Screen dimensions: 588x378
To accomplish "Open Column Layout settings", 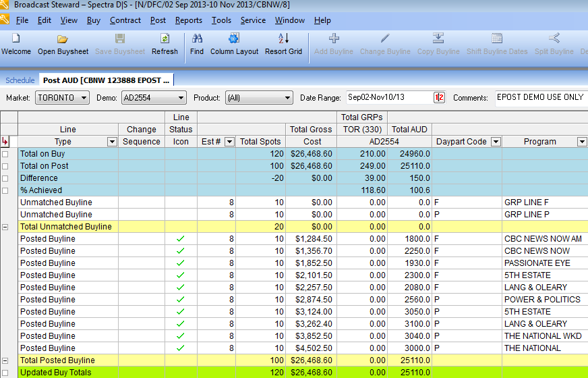I will click(233, 38).
